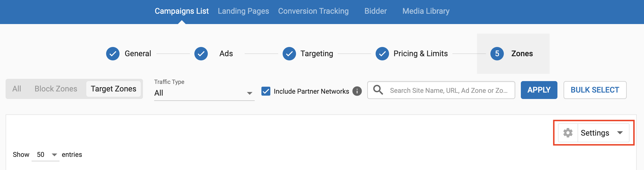Click the Targeting step checkmark icon
This screenshot has width=644, height=170.
click(x=289, y=54)
